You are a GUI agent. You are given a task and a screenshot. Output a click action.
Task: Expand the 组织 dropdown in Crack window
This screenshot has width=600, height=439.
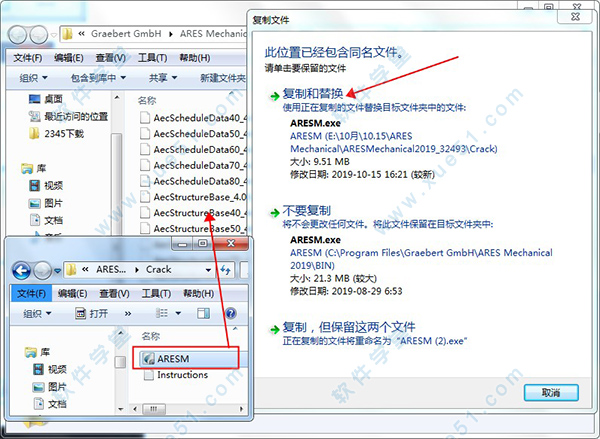[34, 314]
